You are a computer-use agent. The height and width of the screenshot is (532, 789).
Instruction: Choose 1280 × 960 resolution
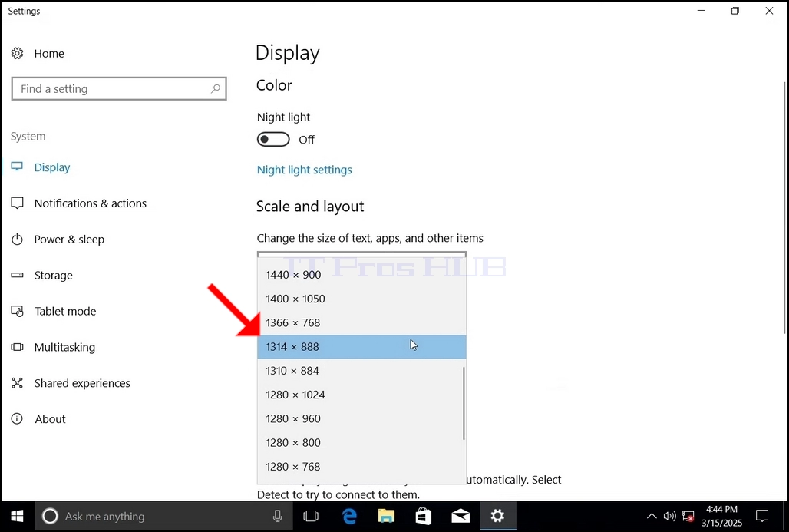tap(361, 418)
